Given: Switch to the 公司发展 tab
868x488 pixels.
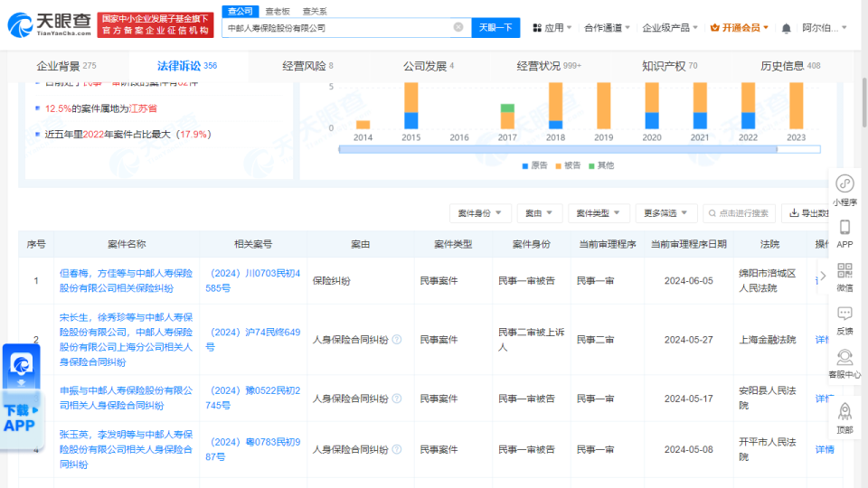Looking at the screenshot, I should click(x=429, y=66).
